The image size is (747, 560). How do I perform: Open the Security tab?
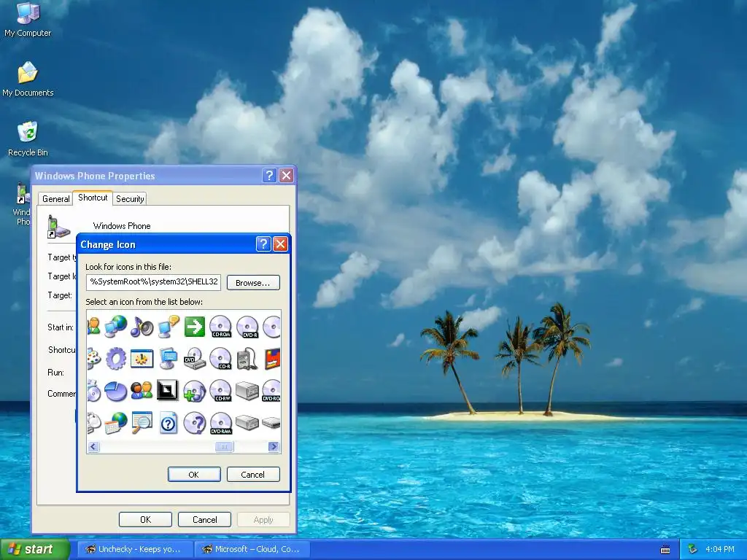[x=130, y=199]
